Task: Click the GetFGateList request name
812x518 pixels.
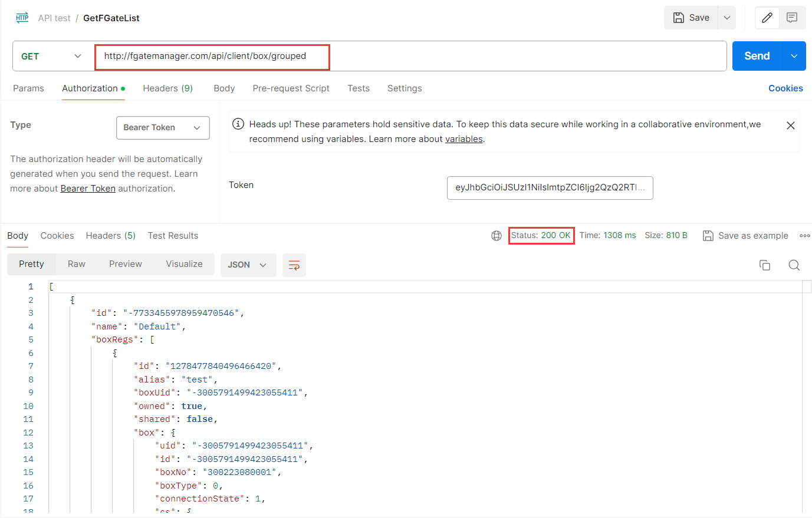Action: (x=111, y=18)
